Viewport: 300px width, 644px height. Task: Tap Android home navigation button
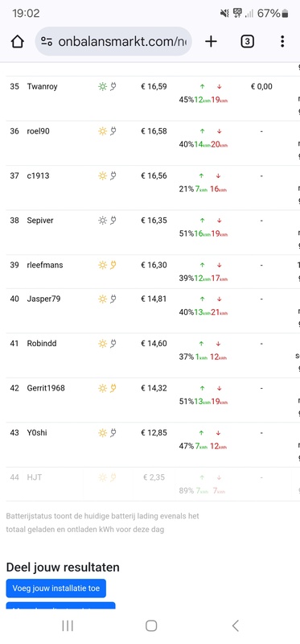point(151,625)
